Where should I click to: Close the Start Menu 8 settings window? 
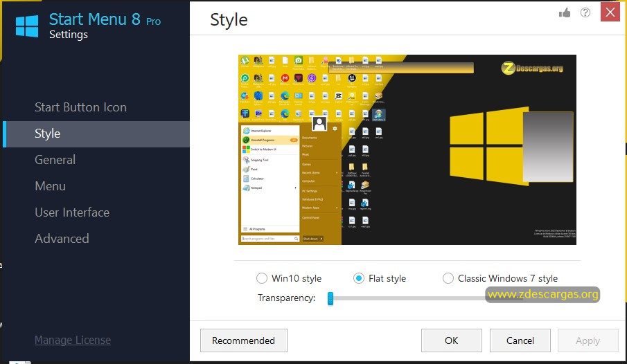[x=610, y=12]
